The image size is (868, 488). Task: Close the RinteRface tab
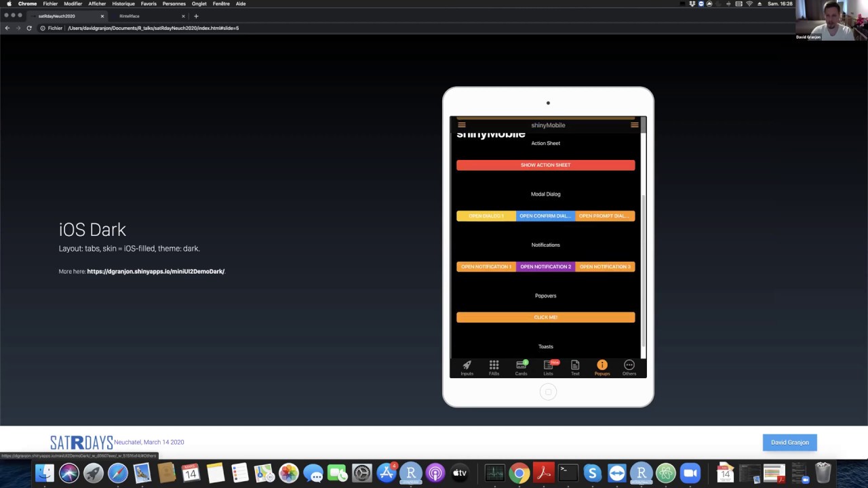pos(183,16)
